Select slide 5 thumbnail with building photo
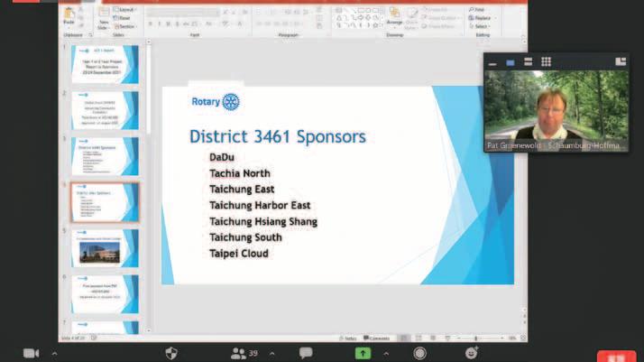This screenshot has width=644, height=362. click(105, 248)
